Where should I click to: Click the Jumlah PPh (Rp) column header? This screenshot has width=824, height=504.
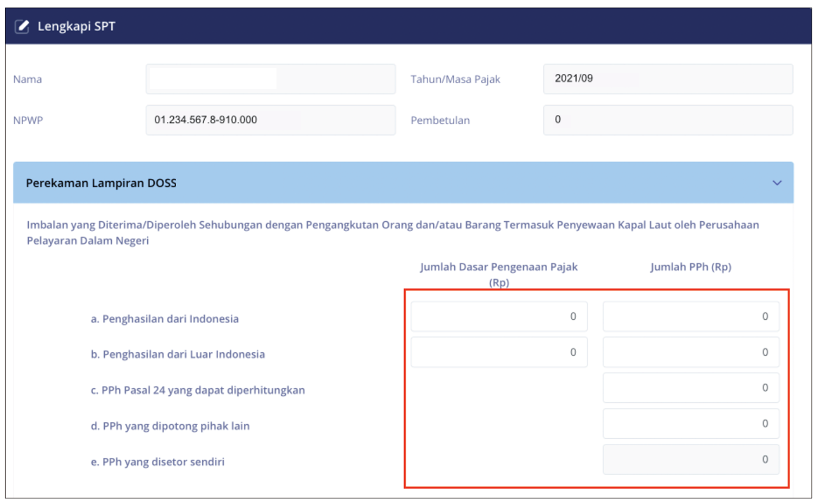[690, 267]
